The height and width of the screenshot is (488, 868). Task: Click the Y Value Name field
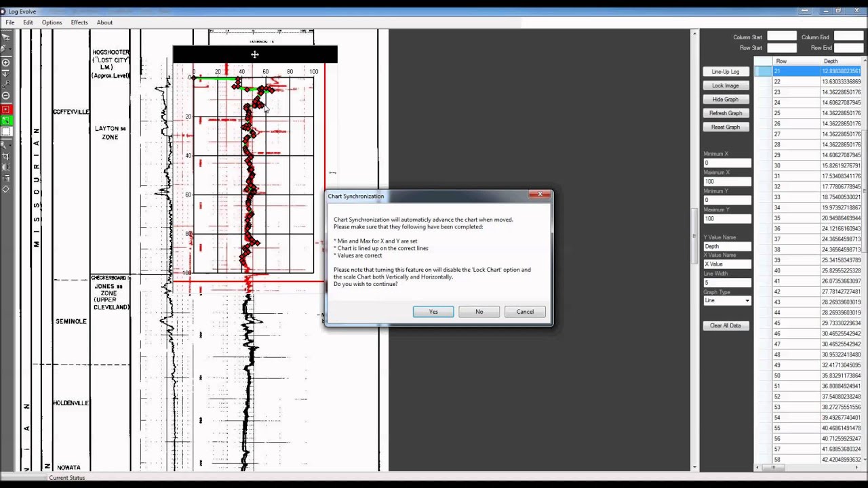(x=727, y=246)
